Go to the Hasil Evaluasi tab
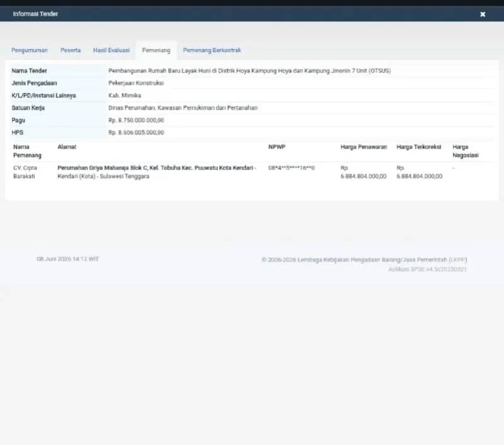This screenshot has height=445, width=504. pos(112,50)
